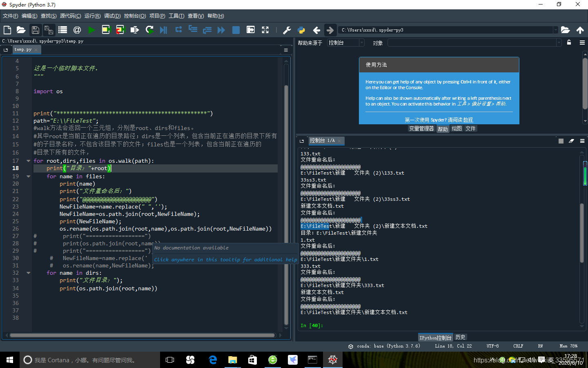Start debugging the file icon
The image size is (588, 368).
pyautogui.click(x=163, y=30)
